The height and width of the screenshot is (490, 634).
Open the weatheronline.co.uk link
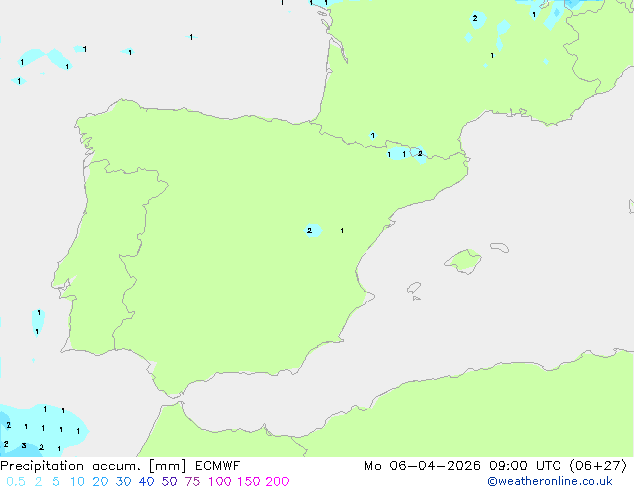click(550, 482)
